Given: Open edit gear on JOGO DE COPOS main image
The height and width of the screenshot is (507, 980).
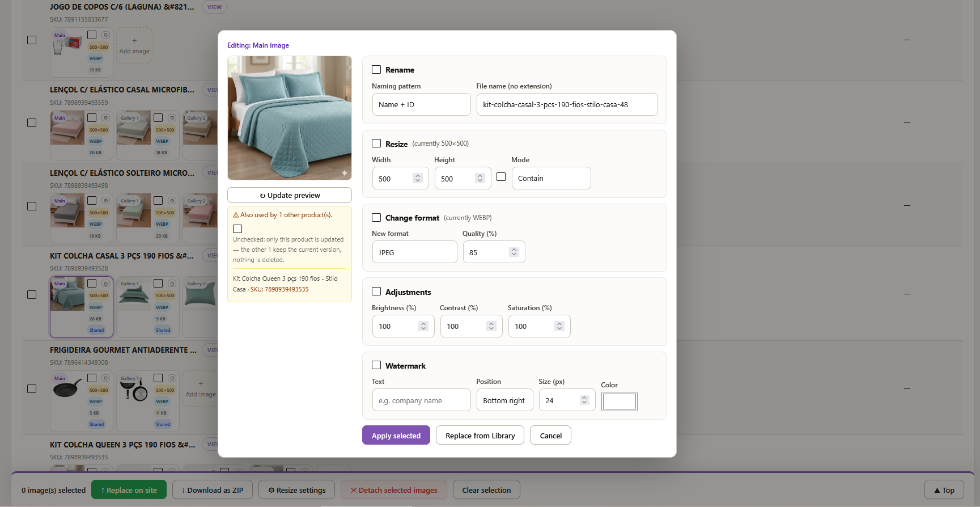Looking at the screenshot, I should 105,35.
